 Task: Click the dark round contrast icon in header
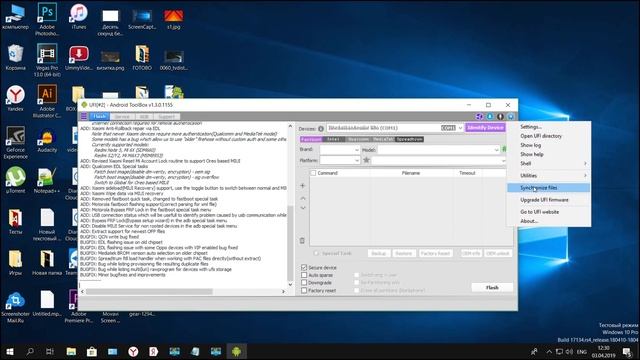[x=500, y=116]
